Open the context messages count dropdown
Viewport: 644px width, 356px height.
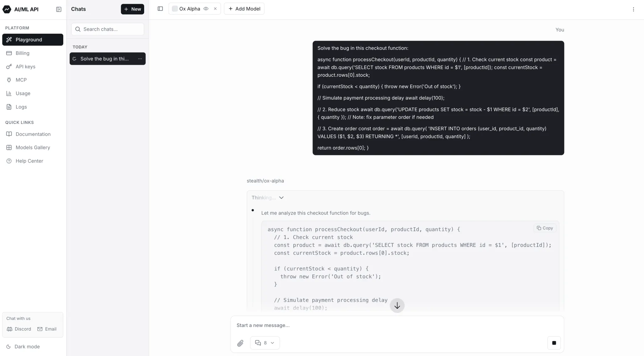click(x=265, y=343)
